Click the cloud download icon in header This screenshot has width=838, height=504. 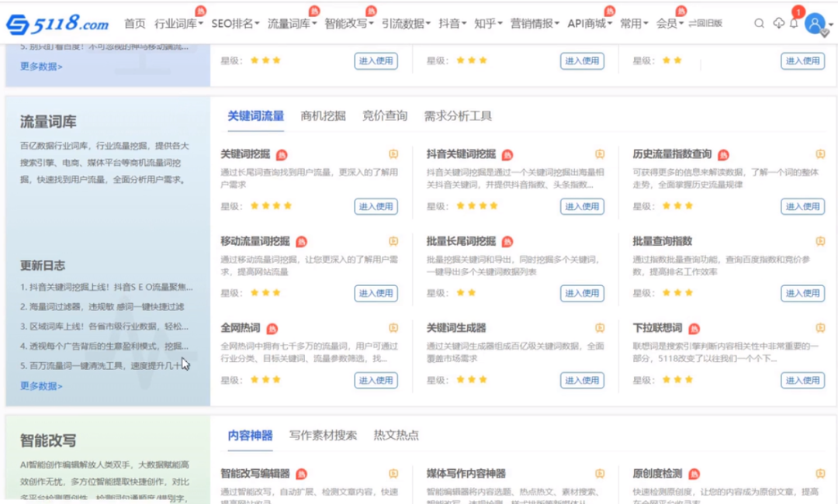(779, 23)
